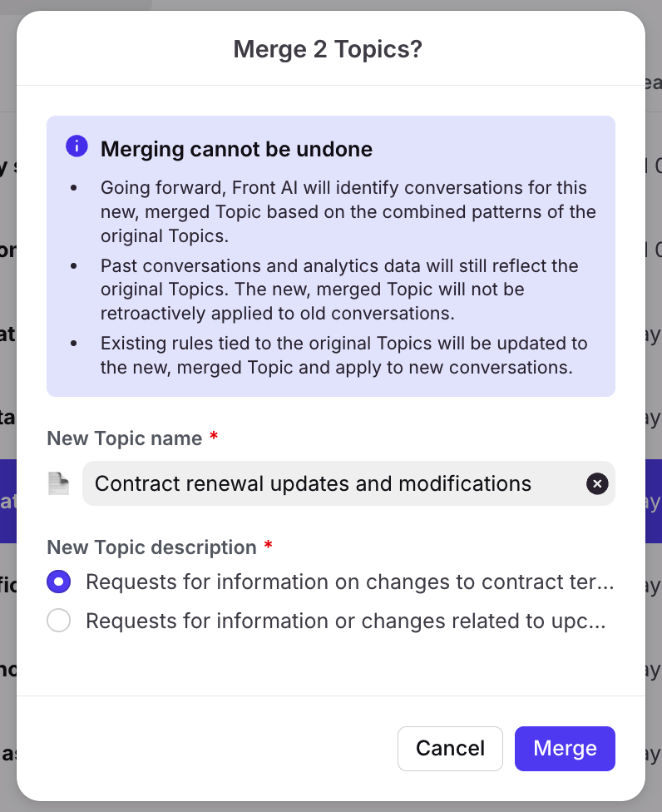This screenshot has width=662, height=812.
Task: Click the 'Going forward, Front AI' bullet paragraph
Action: click(348, 212)
